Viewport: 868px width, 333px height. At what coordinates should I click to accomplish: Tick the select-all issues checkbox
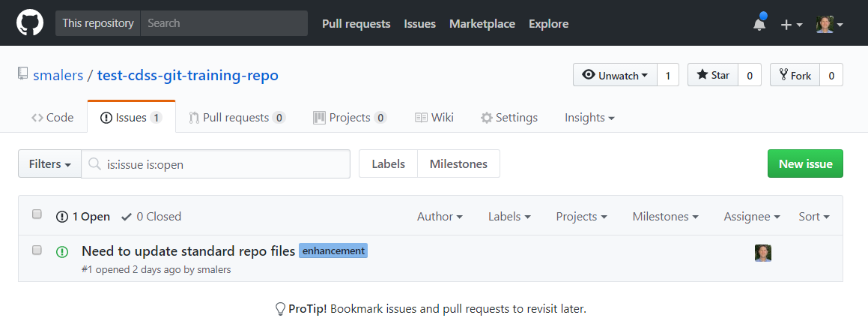(x=37, y=214)
